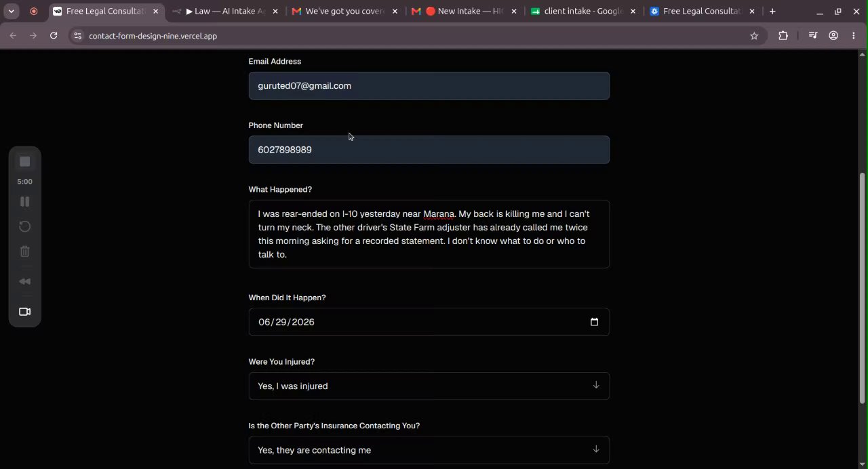Click the Phone Number input field
This screenshot has width=868, height=469.
click(x=429, y=150)
